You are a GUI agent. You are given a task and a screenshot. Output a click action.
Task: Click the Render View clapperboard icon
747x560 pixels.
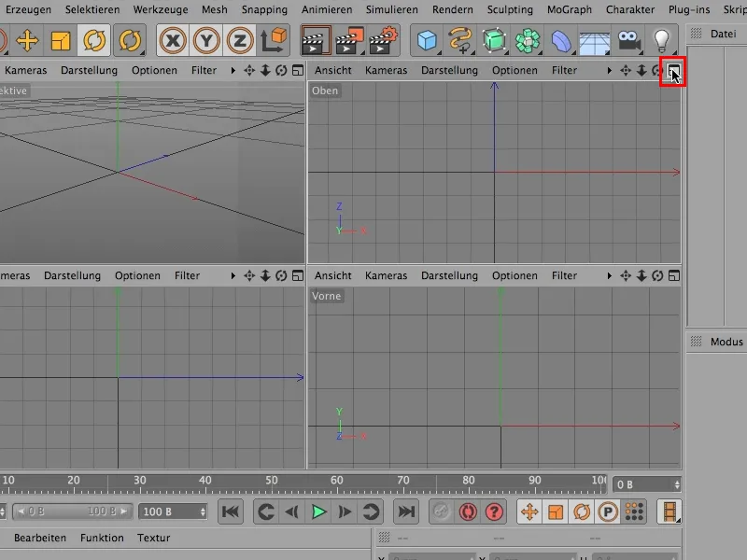click(x=316, y=40)
